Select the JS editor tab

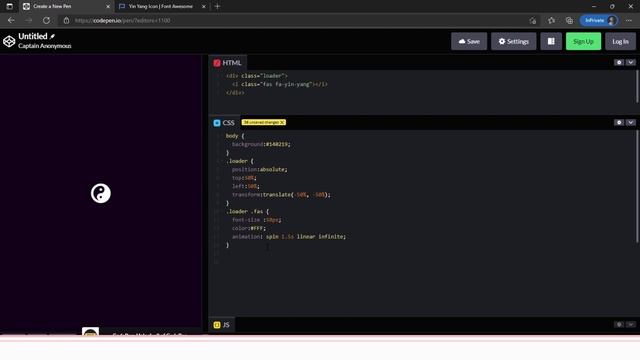point(222,325)
